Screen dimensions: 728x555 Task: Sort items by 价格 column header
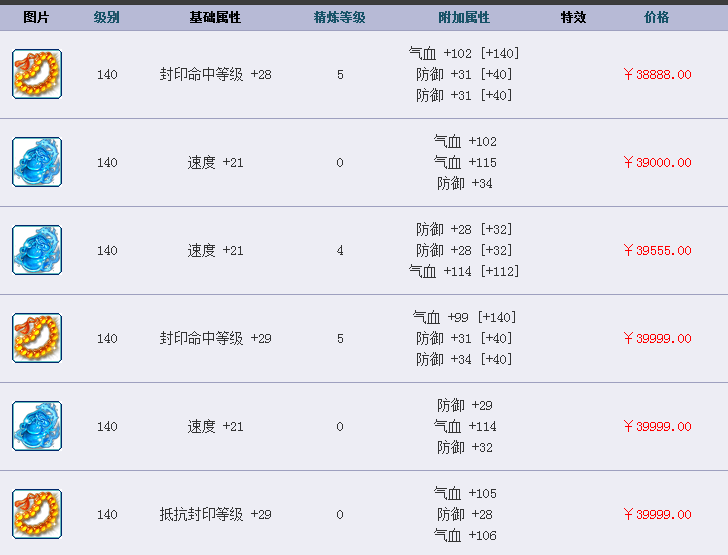656,18
